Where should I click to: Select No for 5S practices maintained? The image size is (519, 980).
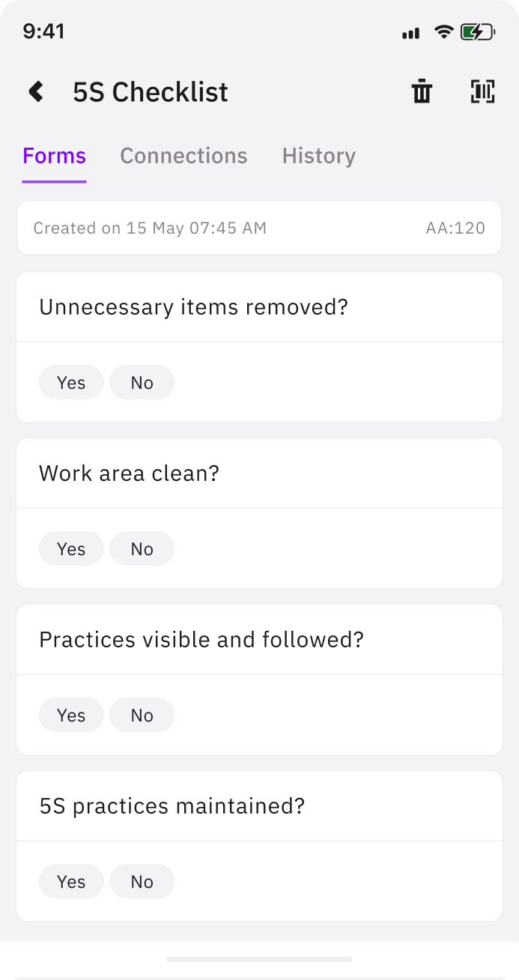tap(142, 881)
